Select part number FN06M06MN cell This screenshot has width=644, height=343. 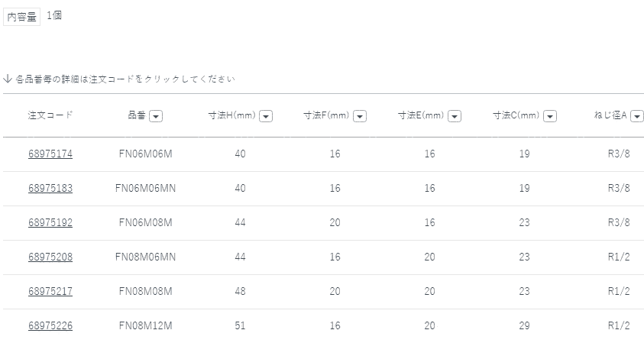145,189
